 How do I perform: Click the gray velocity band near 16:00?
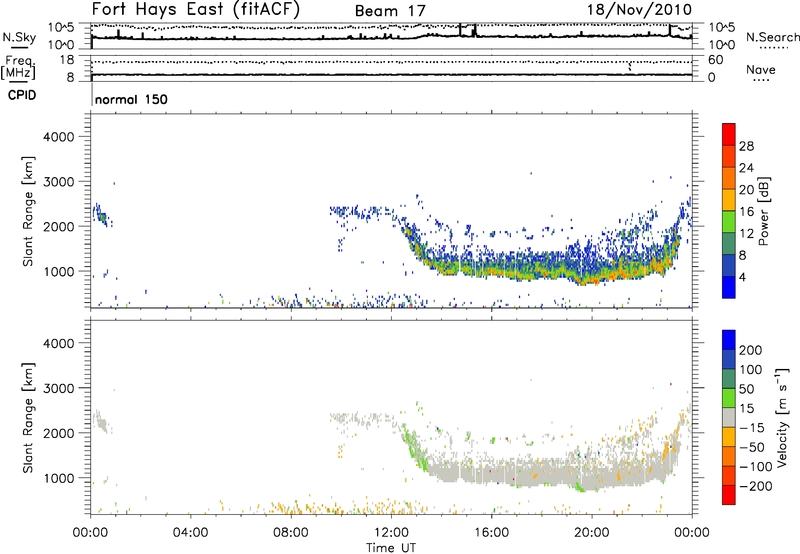coord(492,473)
